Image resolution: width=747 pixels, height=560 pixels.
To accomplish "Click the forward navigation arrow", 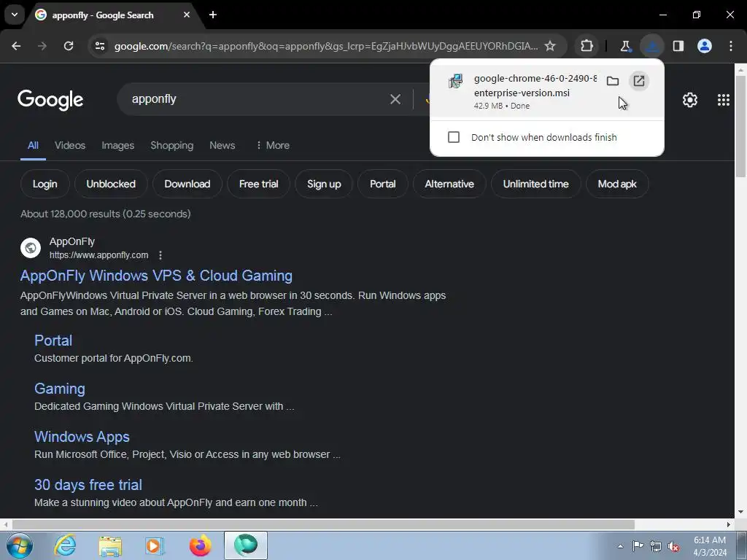I will (42, 46).
